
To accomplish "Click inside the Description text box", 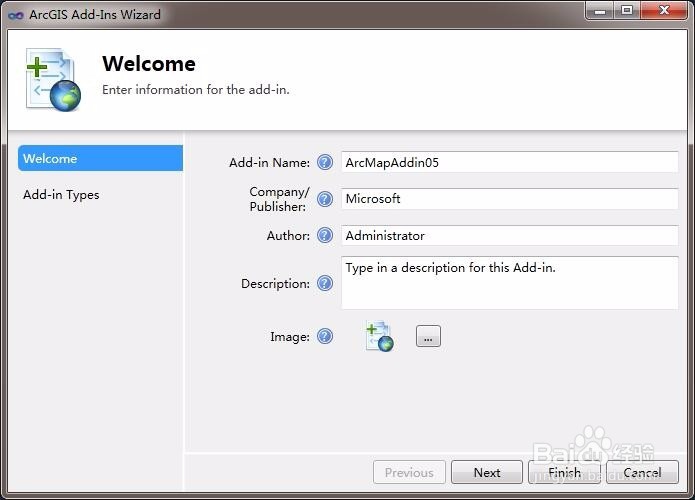I will [x=509, y=283].
